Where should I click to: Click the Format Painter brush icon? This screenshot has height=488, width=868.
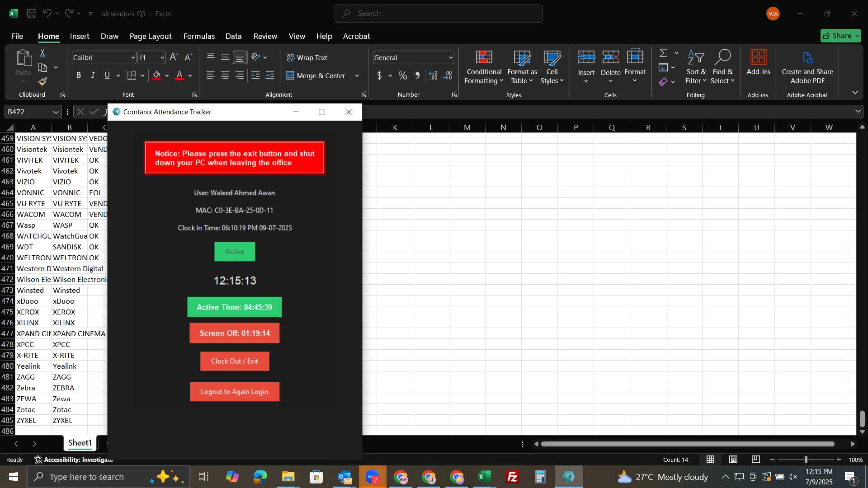click(42, 81)
